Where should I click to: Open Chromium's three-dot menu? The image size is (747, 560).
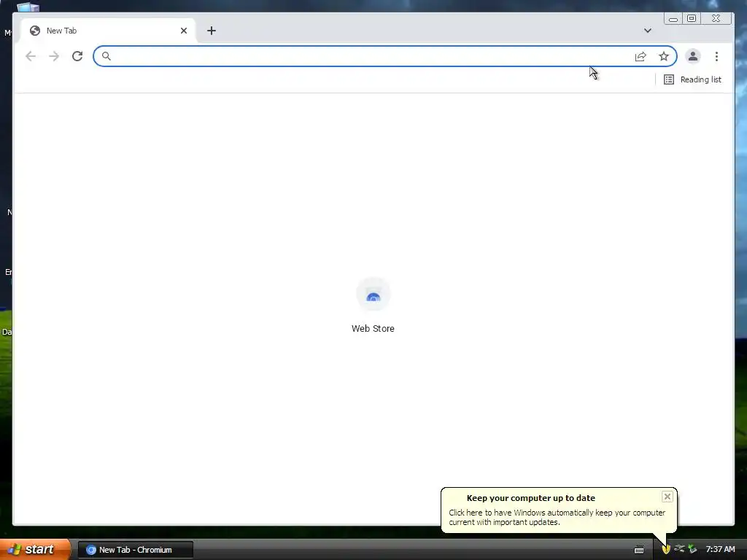point(716,57)
